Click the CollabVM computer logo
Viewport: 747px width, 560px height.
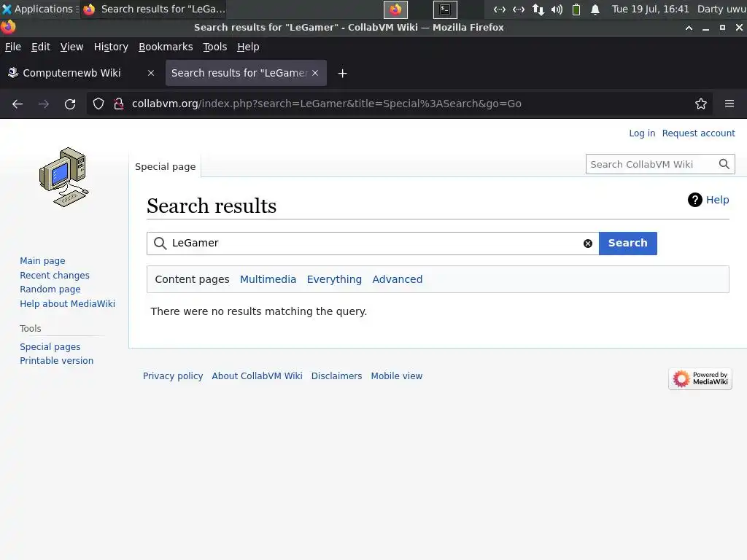tap(64, 177)
